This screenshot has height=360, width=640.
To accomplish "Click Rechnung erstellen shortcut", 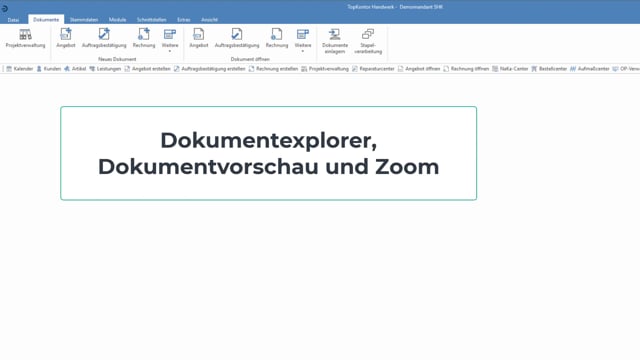I will click(273, 69).
